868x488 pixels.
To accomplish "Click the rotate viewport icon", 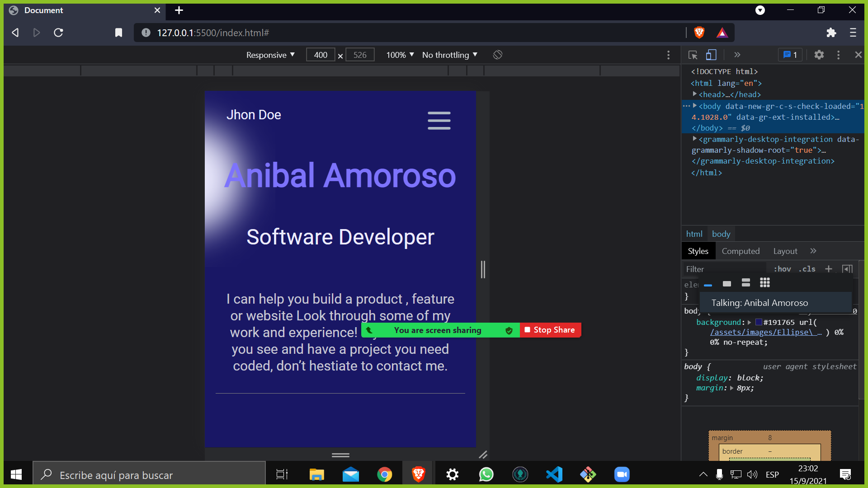I will tap(498, 55).
